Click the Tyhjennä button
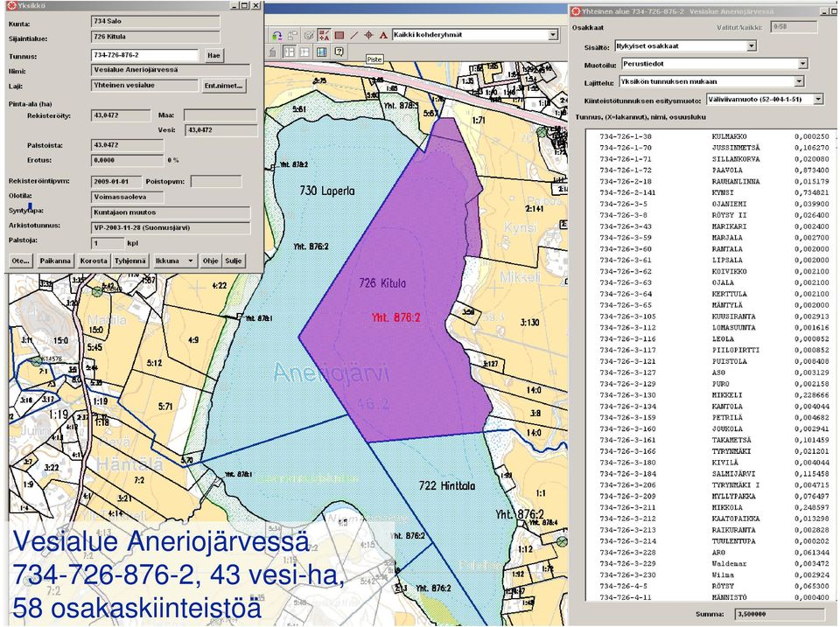This screenshot has width=840, height=627. coord(130,261)
